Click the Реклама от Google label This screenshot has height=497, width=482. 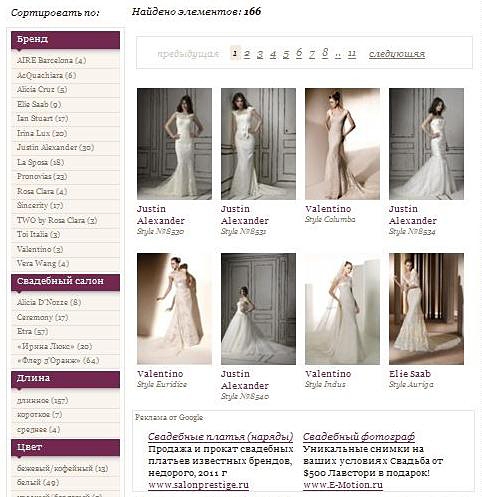[x=169, y=417]
